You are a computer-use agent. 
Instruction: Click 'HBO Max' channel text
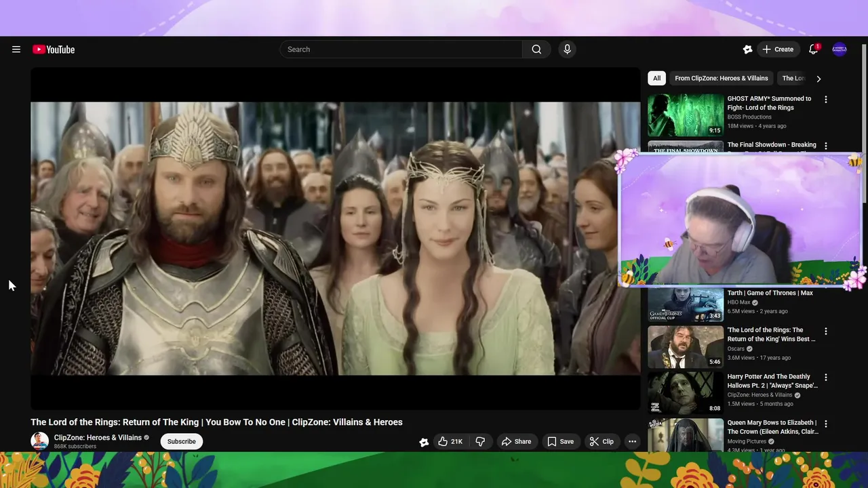pyautogui.click(x=738, y=302)
